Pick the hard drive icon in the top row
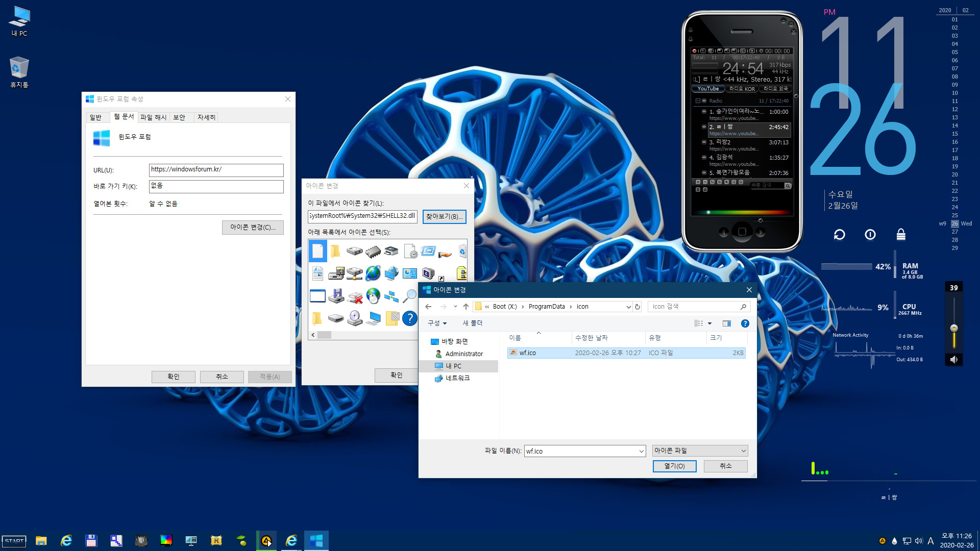The image size is (980, 551). pyautogui.click(x=354, y=251)
